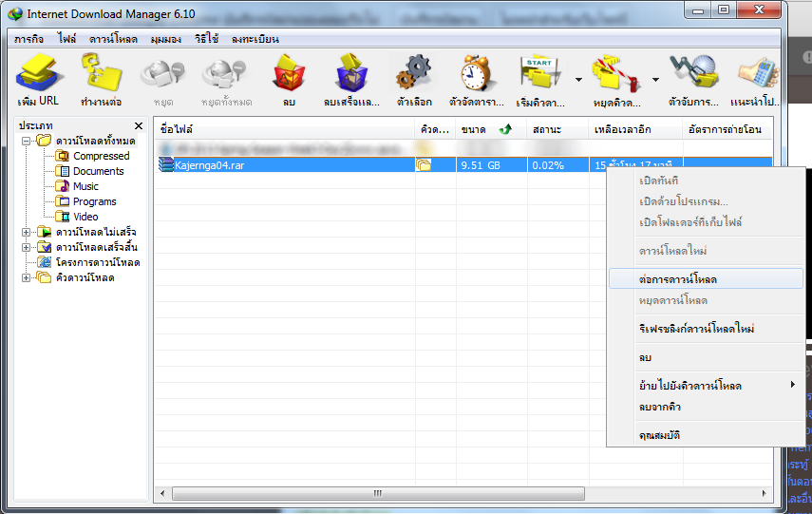Click the horizontal scrollbar thumb of the download list

tap(378, 493)
